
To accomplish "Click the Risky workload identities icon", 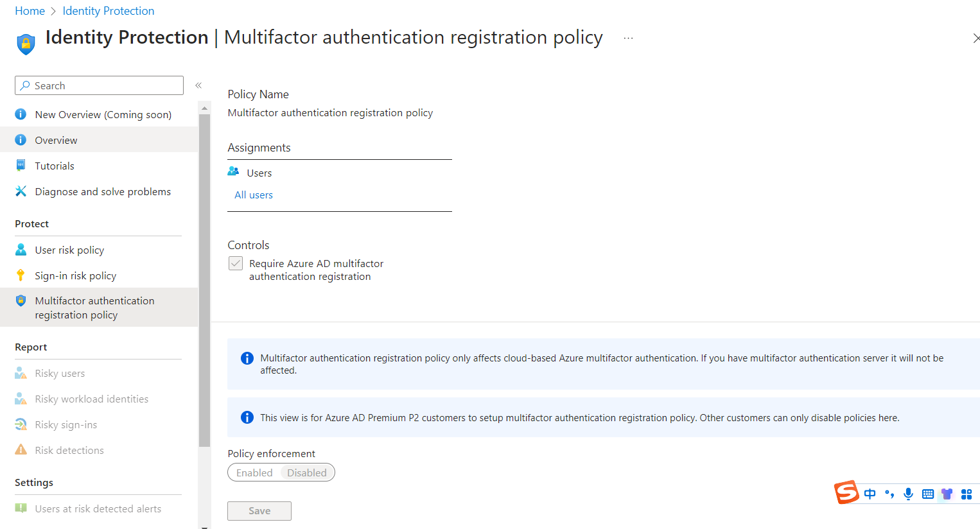I will (x=21, y=399).
